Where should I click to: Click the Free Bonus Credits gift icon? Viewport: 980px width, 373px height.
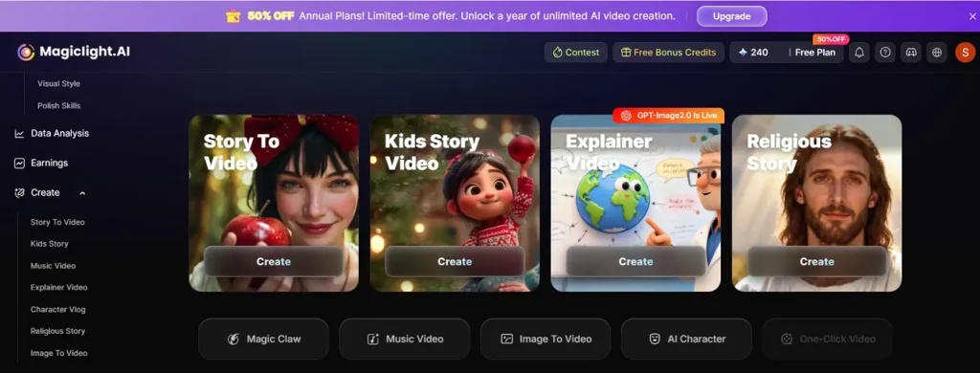pos(626,53)
